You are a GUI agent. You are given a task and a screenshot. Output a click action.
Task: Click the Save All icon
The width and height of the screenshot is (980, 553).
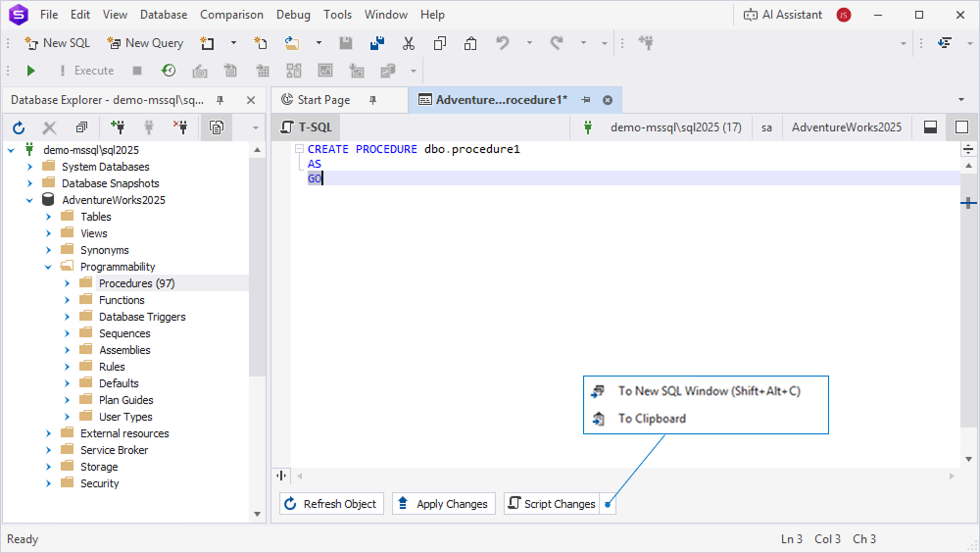[377, 43]
